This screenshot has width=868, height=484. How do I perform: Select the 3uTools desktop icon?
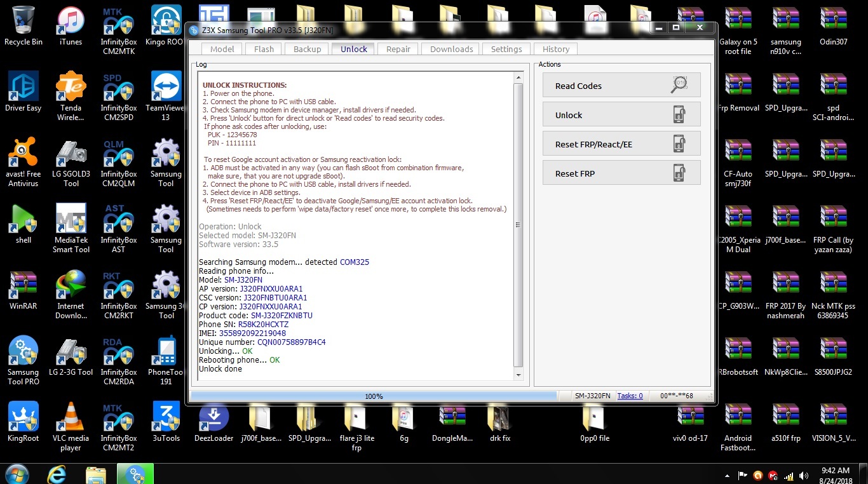[166, 422]
